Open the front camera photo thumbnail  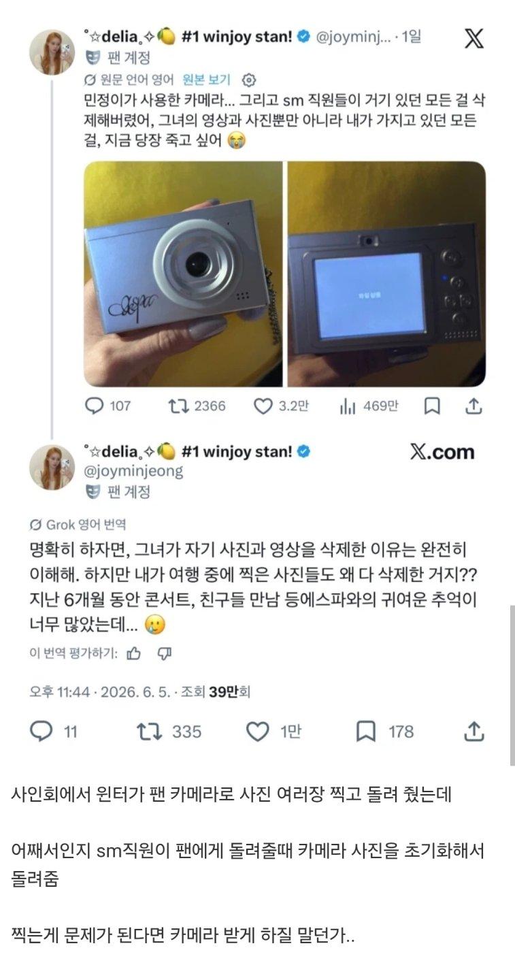182,274
